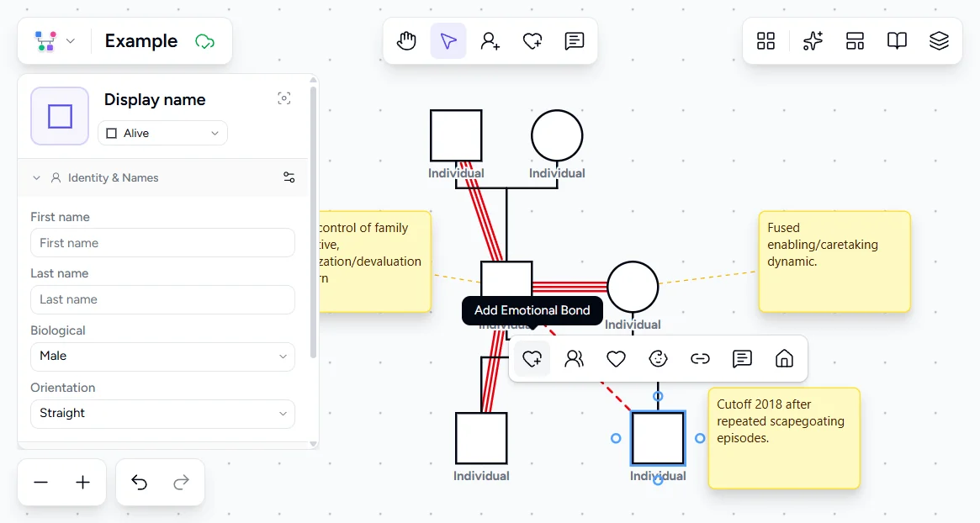Zoom in with the plus button
The image size is (980, 523).
tap(82, 483)
